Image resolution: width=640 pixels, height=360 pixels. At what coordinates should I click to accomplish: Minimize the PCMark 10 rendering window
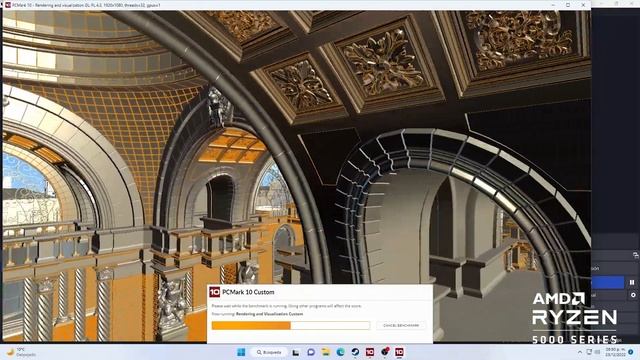click(x=553, y=5)
